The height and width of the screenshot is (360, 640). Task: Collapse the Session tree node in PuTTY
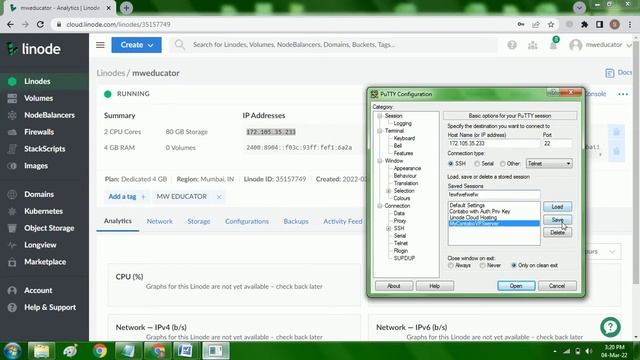click(x=380, y=116)
